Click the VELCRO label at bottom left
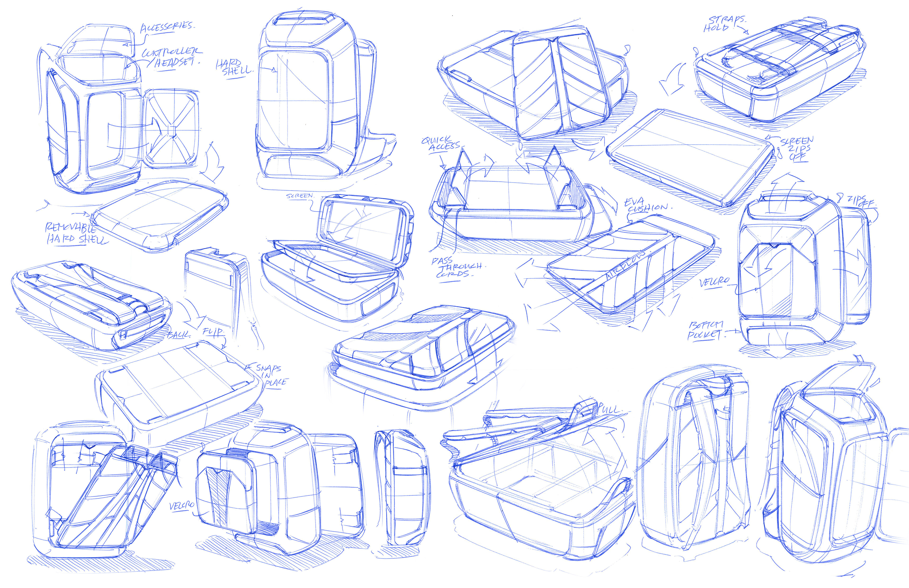909x588 pixels. pos(182,505)
